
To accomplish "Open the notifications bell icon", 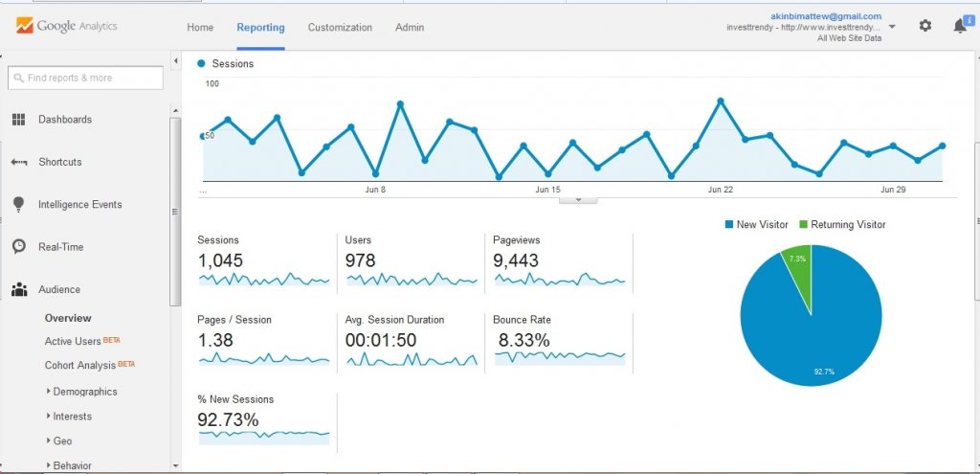I will tap(959, 26).
